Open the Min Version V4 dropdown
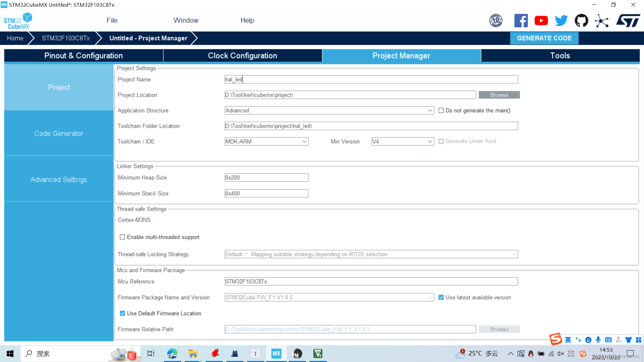644x362 pixels. coord(402,141)
